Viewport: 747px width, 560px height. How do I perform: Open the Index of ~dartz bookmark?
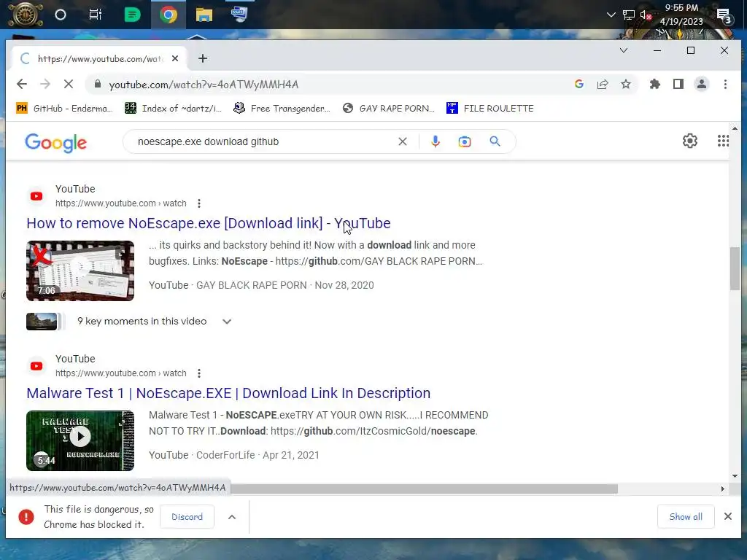pyautogui.click(x=174, y=108)
